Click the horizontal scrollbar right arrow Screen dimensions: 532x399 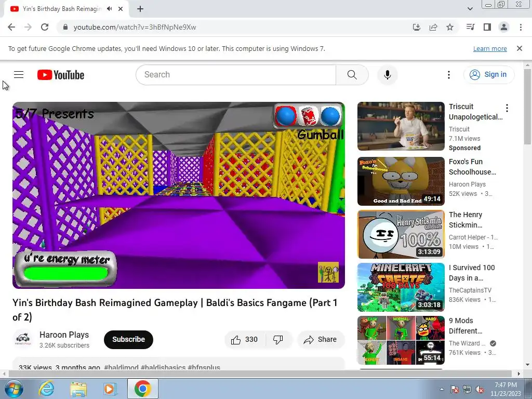519,374
